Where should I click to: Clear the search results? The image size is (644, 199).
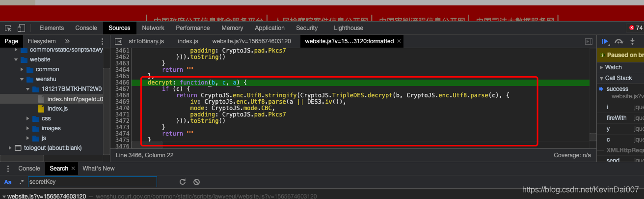click(x=196, y=182)
